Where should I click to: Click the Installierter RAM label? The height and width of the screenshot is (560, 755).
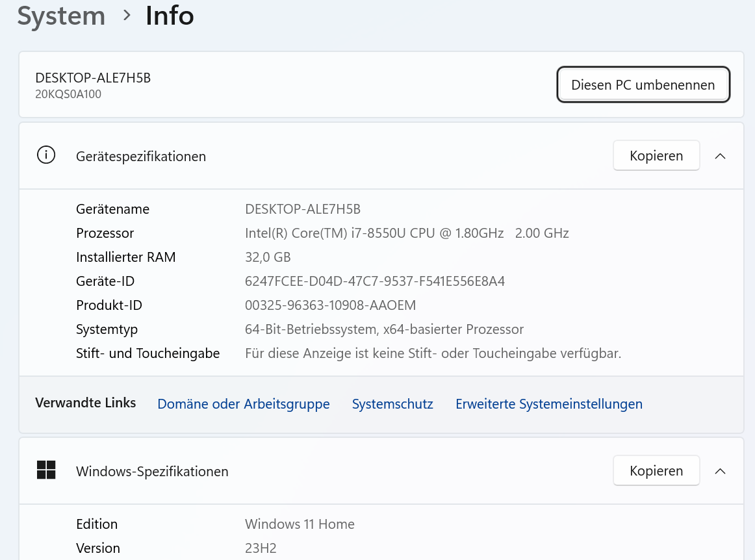[x=125, y=257]
